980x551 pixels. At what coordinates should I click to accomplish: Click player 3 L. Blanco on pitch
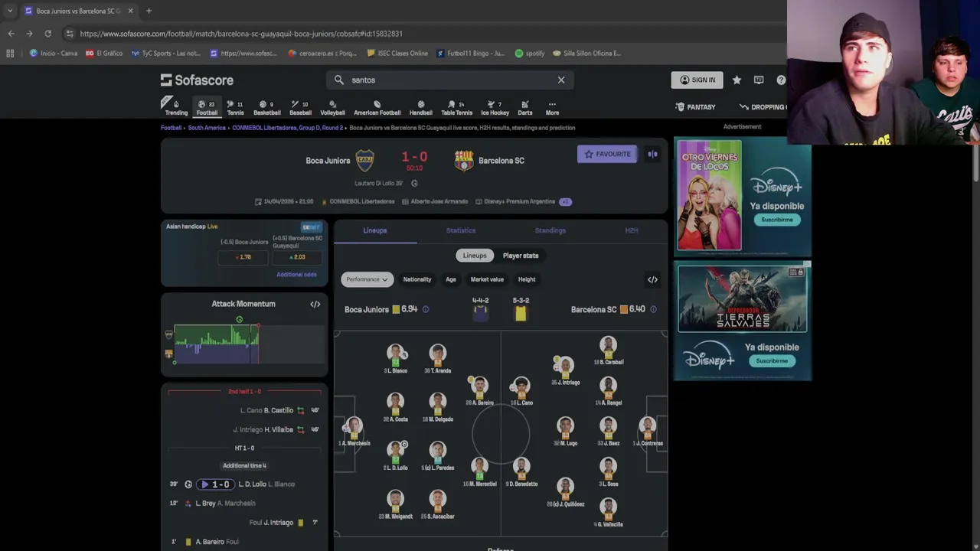point(395,359)
